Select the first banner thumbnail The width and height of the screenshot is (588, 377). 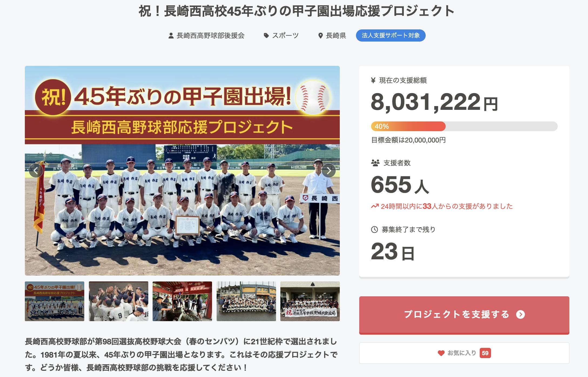click(x=55, y=301)
